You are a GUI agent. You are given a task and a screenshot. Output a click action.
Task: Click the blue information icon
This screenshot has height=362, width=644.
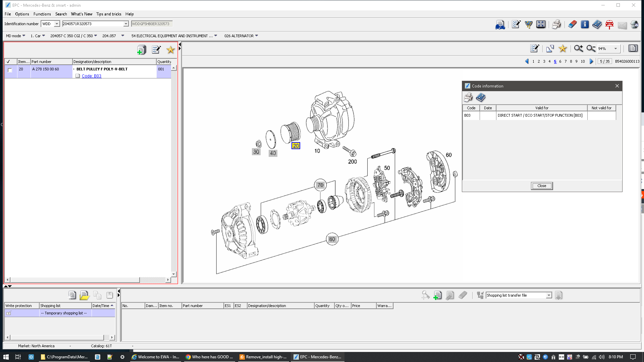(x=585, y=24)
